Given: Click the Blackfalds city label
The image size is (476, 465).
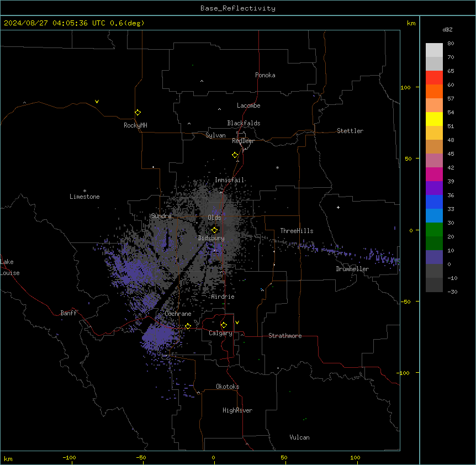Looking at the screenshot, I should [x=244, y=123].
